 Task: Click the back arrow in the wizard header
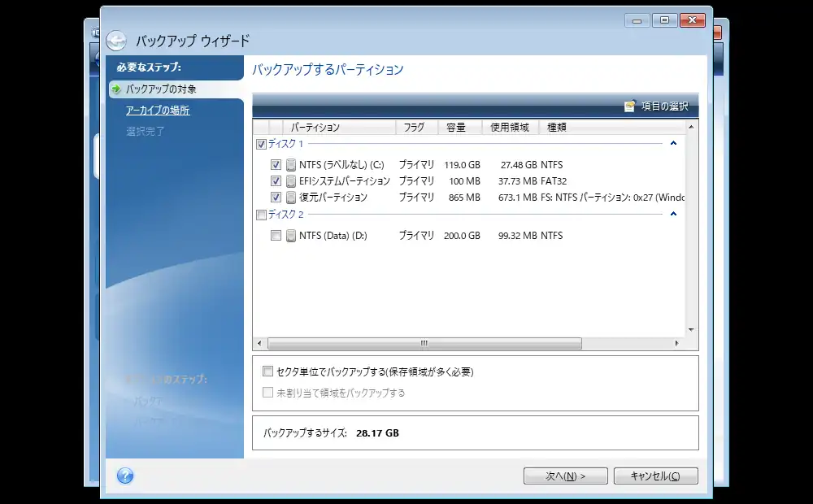pos(116,41)
